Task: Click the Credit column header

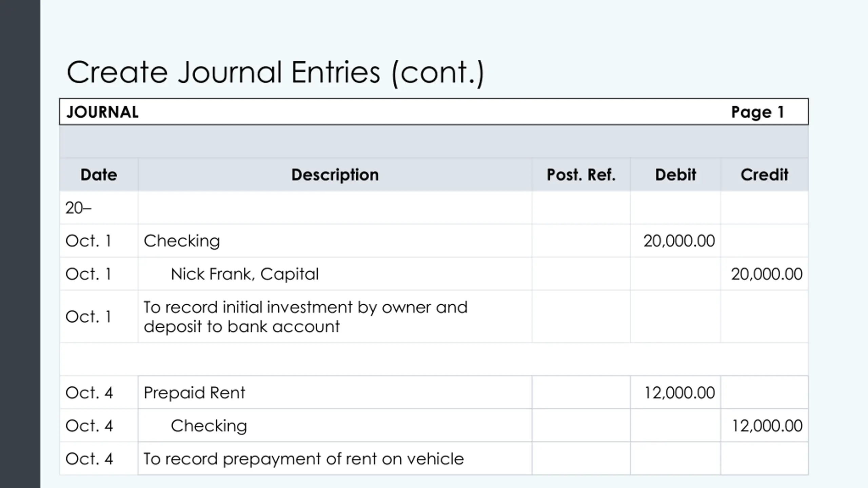Action: [764, 175]
